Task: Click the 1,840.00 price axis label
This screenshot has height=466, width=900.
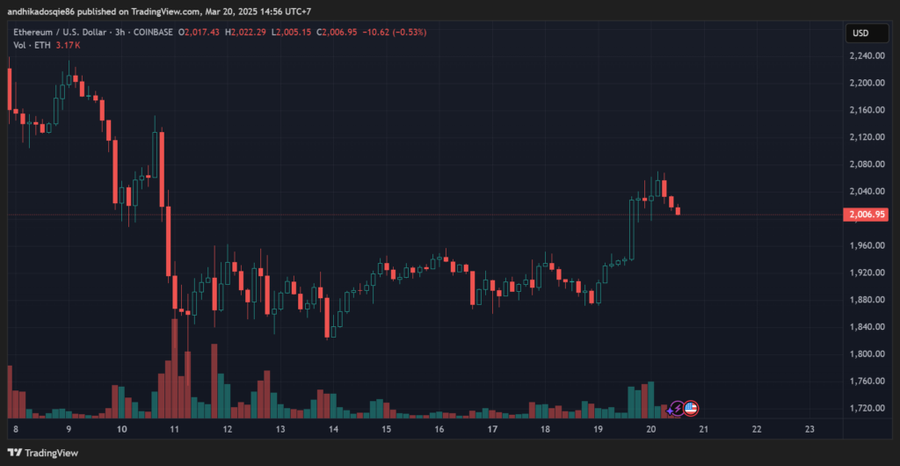Action: (x=866, y=327)
